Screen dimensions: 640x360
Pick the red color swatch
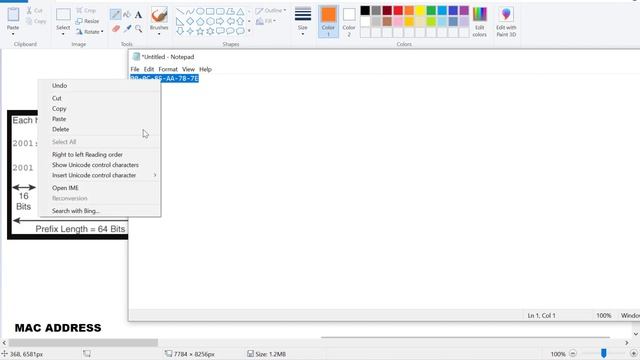tap(398, 11)
